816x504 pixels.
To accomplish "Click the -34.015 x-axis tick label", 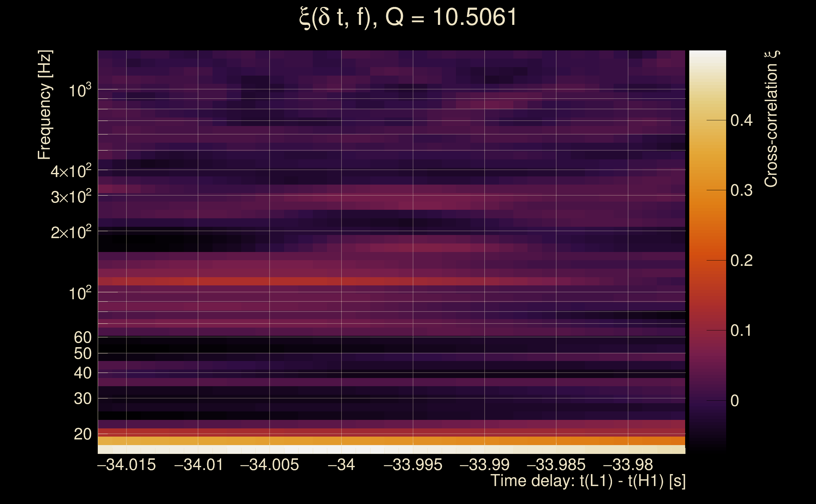I will (126, 465).
